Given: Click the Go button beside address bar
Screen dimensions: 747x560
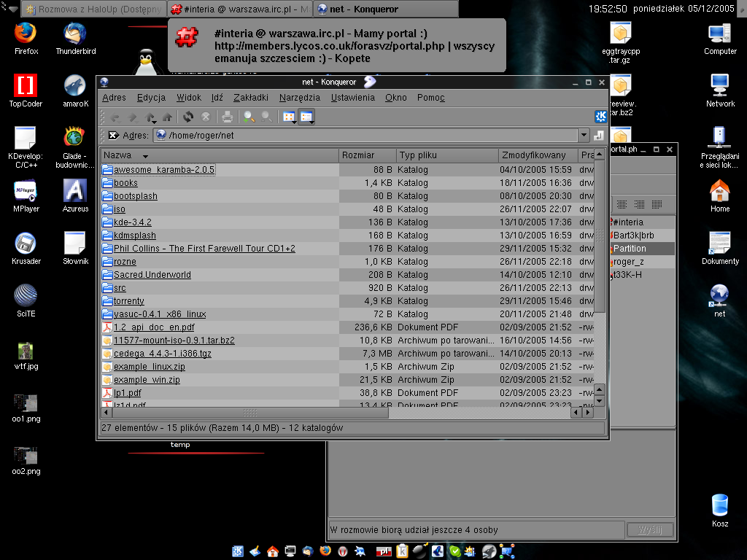Looking at the screenshot, I should (x=599, y=136).
